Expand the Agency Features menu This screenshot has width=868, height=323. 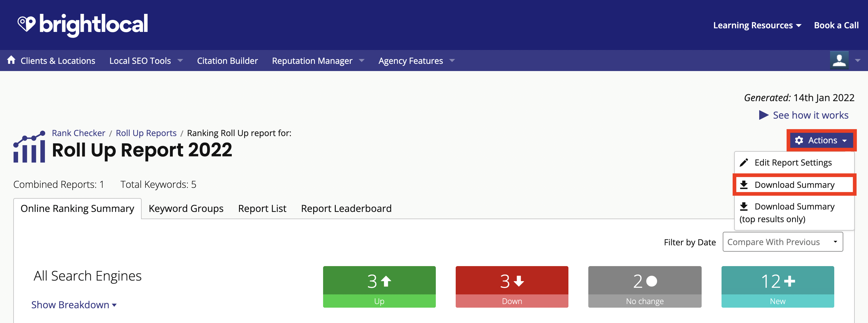pos(417,61)
